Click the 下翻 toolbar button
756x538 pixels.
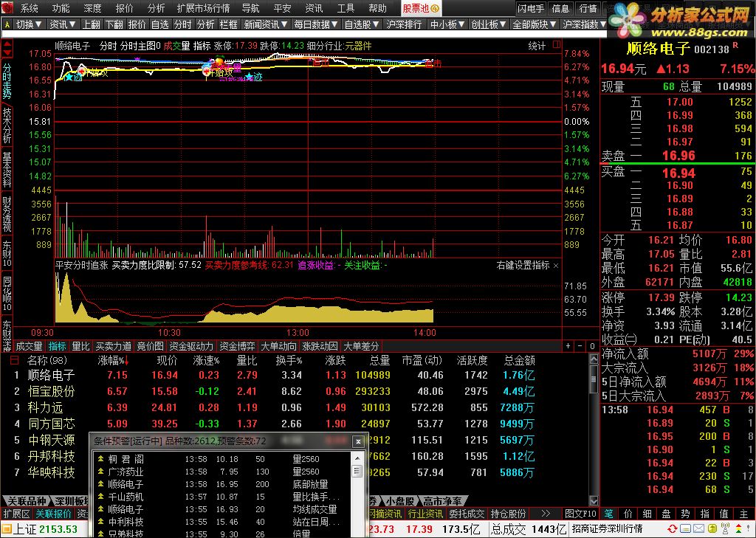[114, 24]
